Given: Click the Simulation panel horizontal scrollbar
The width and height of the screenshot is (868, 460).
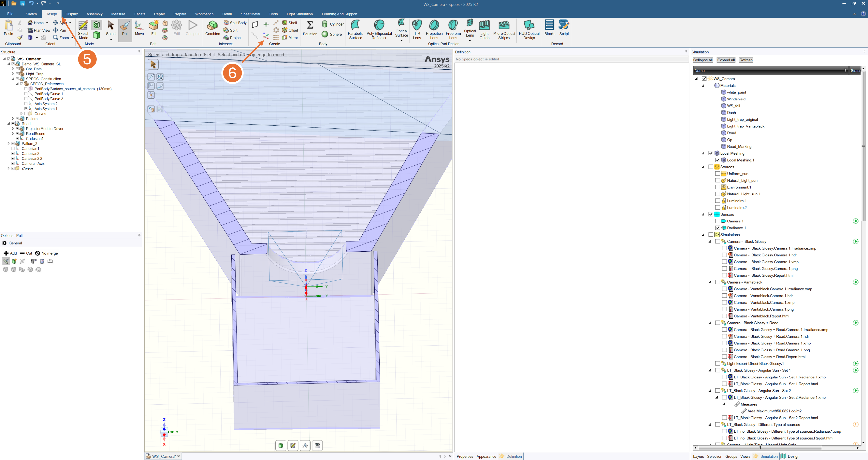Looking at the screenshot, I should pos(760,448).
